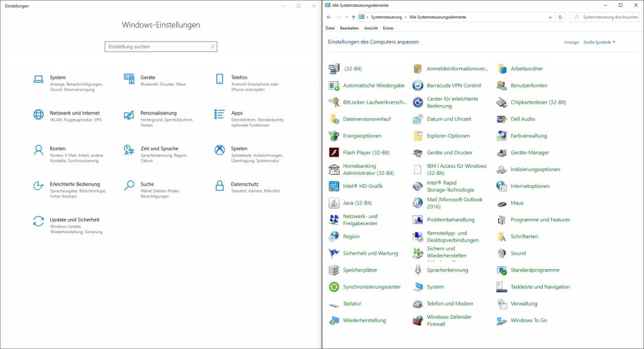Go back using the Systemsteuerung back arrow
The image size is (644, 349).
coord(328,17)
